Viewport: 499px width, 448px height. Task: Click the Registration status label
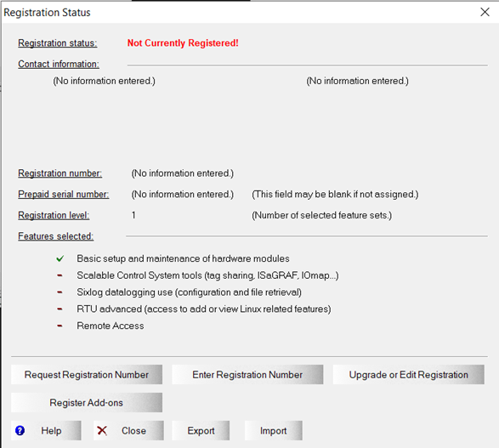pyautogui.click(x=58, y=43)
